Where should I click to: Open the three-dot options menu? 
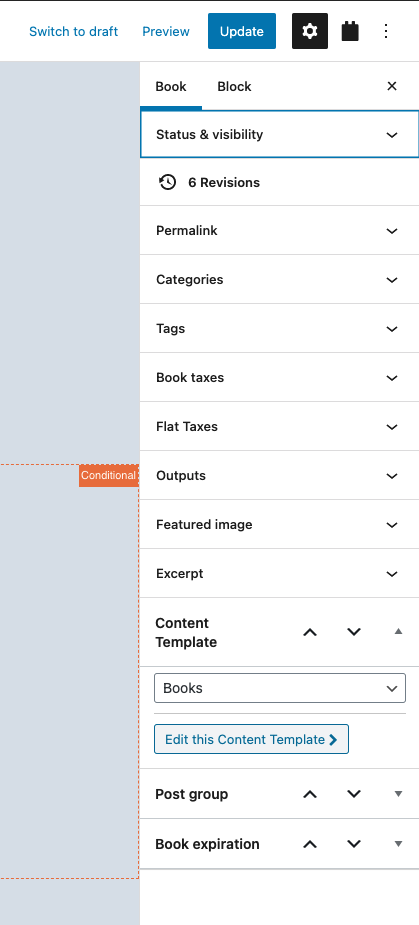(x=386, y=31)
